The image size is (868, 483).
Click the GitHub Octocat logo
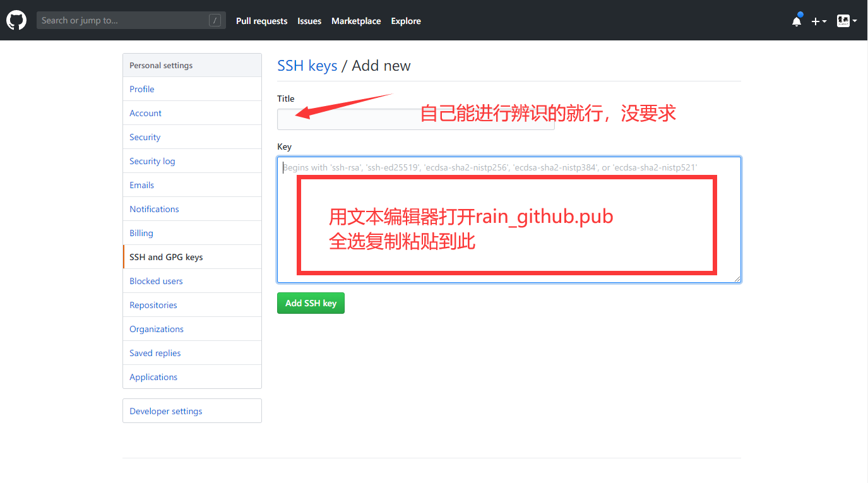pos(16,20)
